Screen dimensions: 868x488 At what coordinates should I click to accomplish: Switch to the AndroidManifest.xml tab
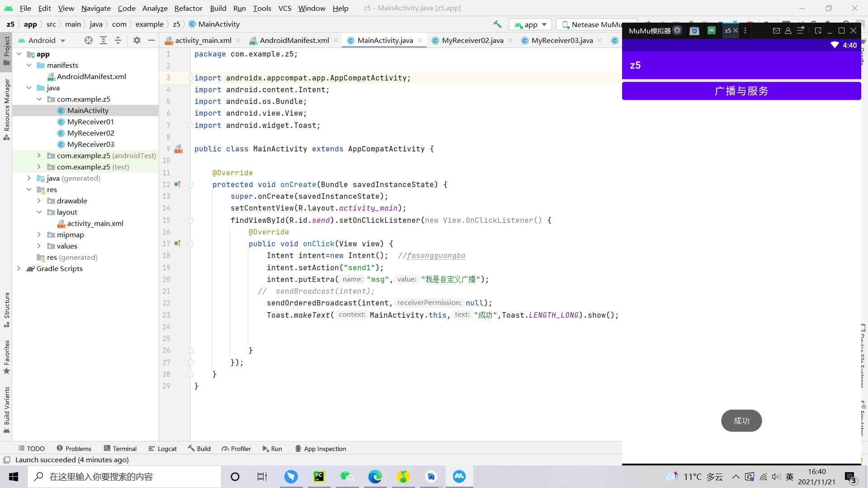click(x=294, y=40)
